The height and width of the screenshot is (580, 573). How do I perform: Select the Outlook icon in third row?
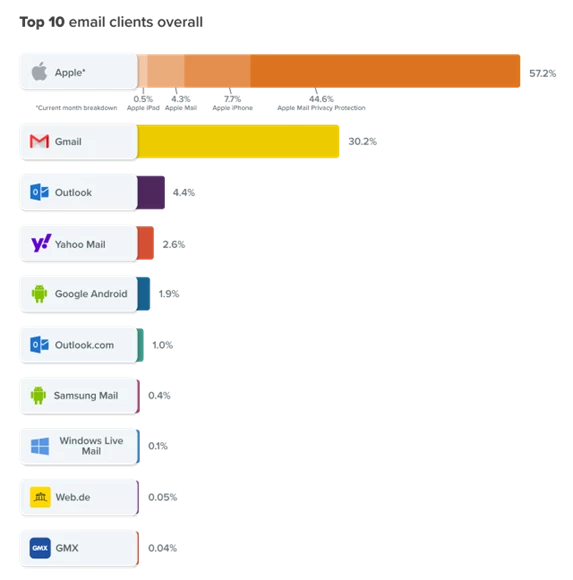tap(39, 192)
